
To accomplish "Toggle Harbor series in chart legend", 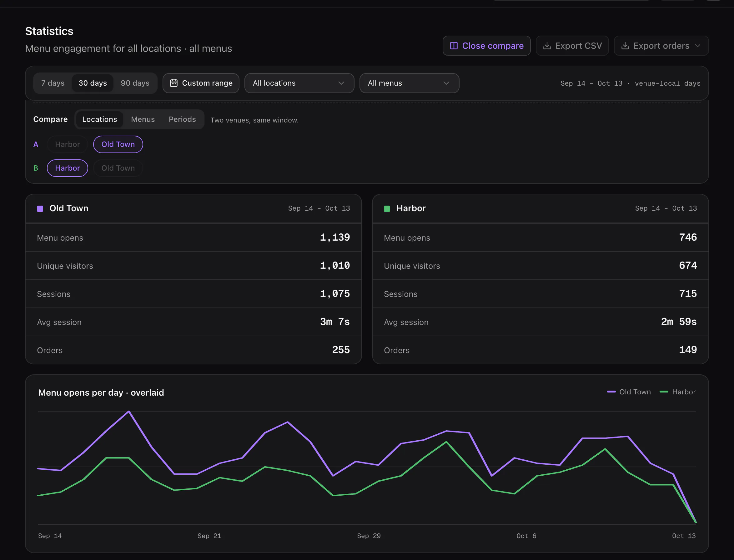I will 678,392.
